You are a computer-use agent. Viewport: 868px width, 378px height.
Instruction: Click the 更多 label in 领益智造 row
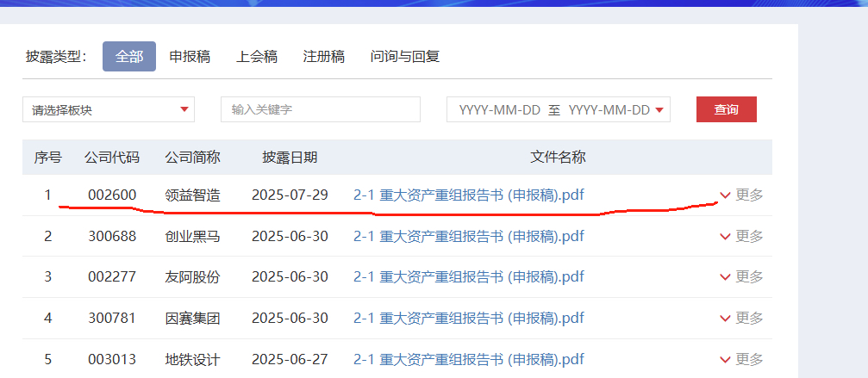tap(750, 195)
